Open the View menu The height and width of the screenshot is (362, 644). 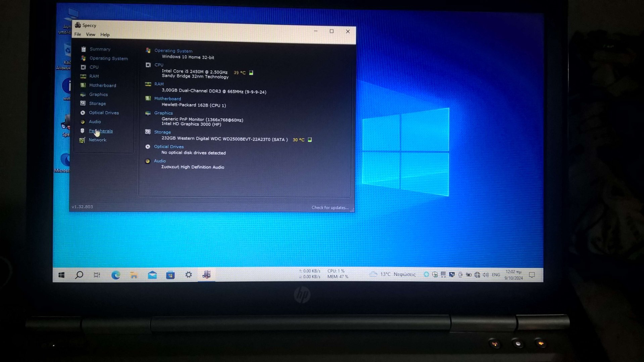[x=90, y=34]
